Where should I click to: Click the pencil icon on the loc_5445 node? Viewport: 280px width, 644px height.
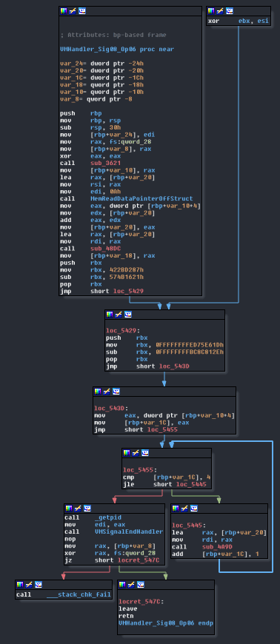(x=184, y=509)
